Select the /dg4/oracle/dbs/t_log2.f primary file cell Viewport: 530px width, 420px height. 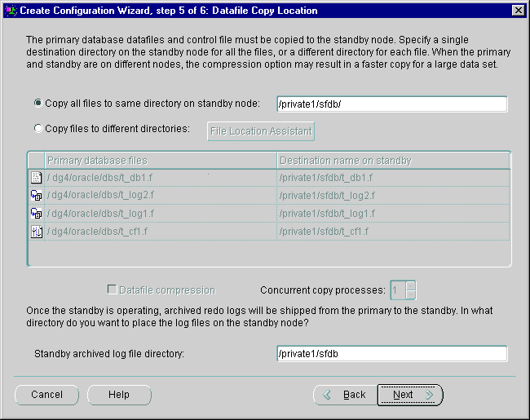click(161, 195)
